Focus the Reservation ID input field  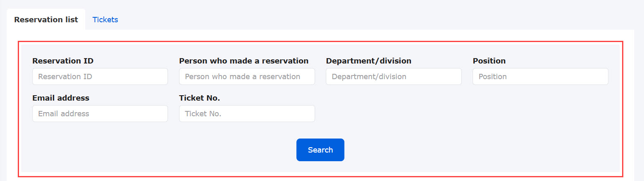coord(100,77)
